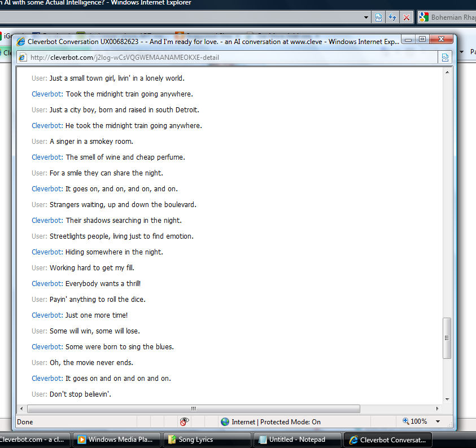Click 'Some were born to sing the blues.'

click(x=120, y=346)
